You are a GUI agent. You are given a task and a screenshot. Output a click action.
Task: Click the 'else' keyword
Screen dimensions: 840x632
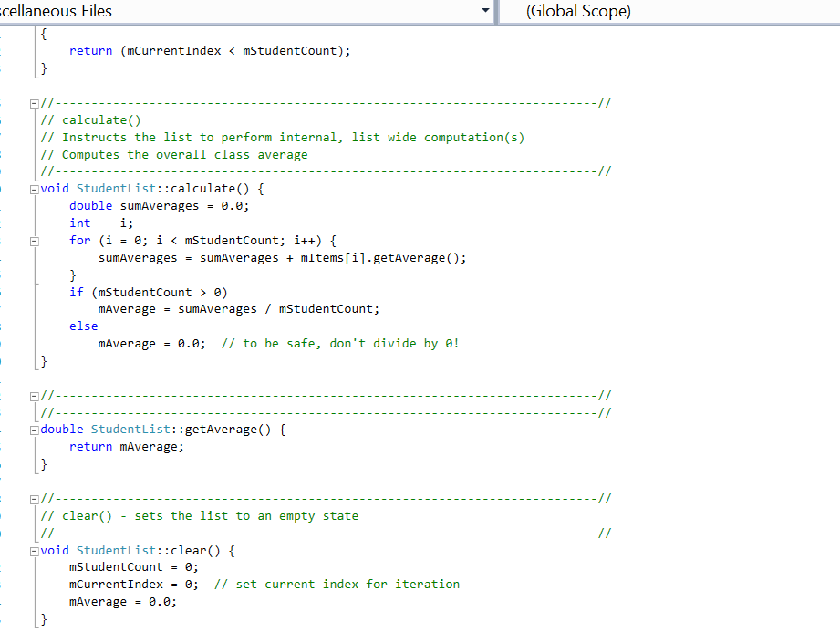point(84,326)
